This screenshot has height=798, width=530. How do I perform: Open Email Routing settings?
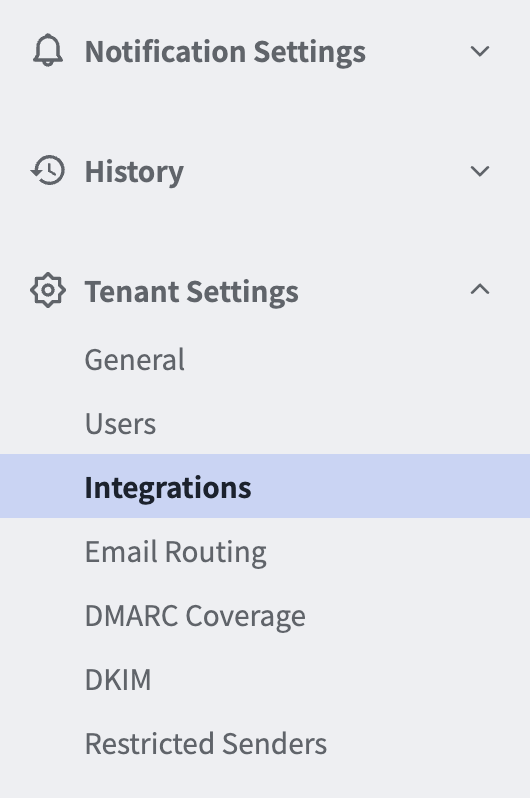coord(176,552)
